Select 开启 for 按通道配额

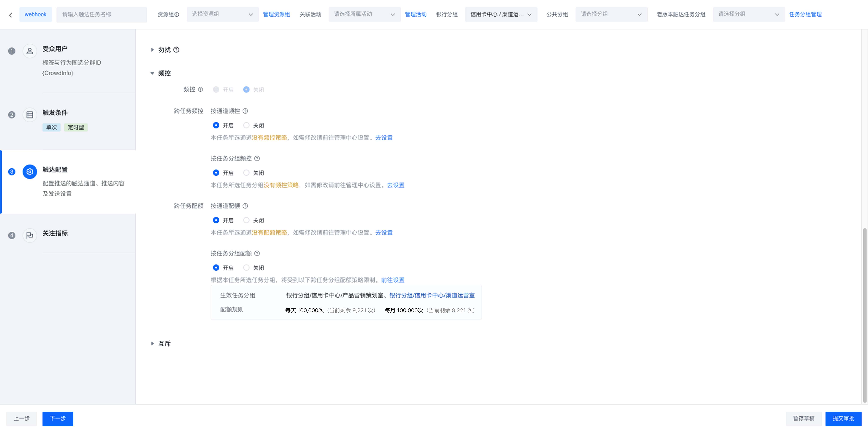[x=216, y=220]
